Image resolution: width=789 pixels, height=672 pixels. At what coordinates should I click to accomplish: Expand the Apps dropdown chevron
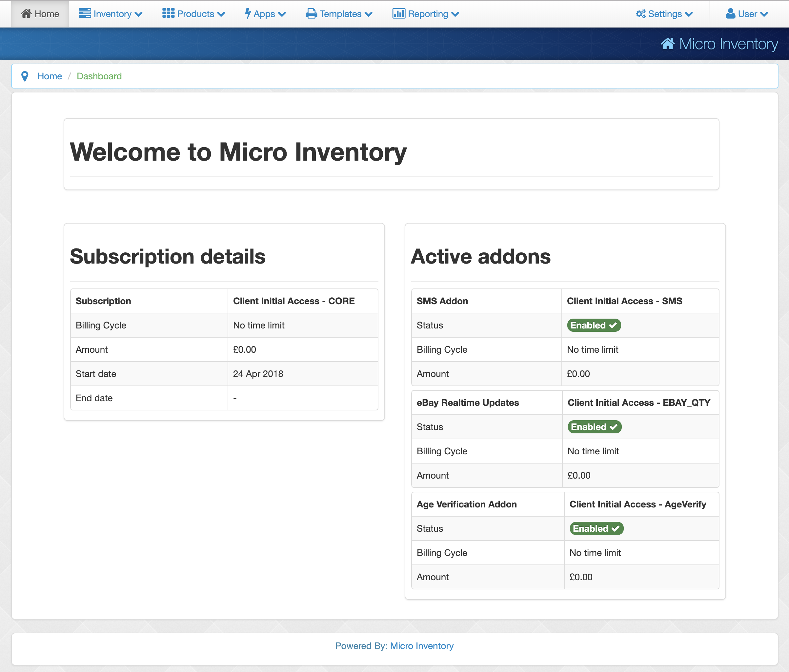point(282,14)
